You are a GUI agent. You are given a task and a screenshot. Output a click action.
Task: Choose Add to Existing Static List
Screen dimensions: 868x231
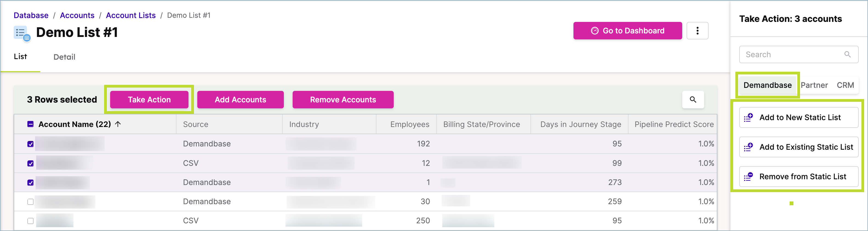pyautogui.click(x=799, y=147)
